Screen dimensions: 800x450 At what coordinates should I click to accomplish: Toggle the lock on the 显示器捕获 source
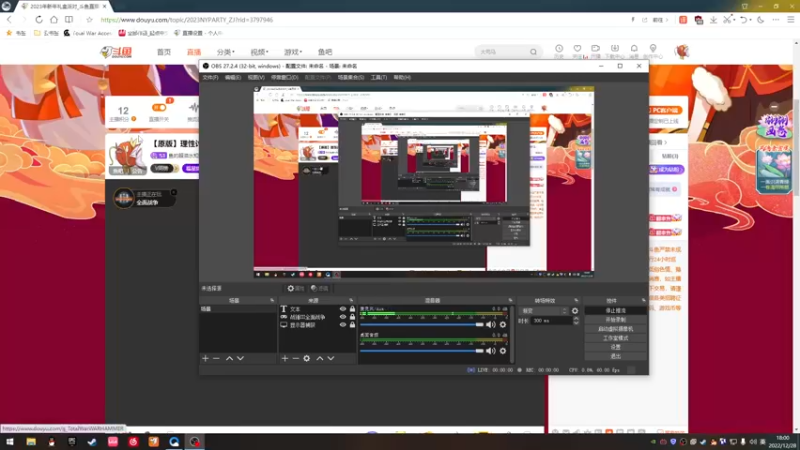coord(352,324)
